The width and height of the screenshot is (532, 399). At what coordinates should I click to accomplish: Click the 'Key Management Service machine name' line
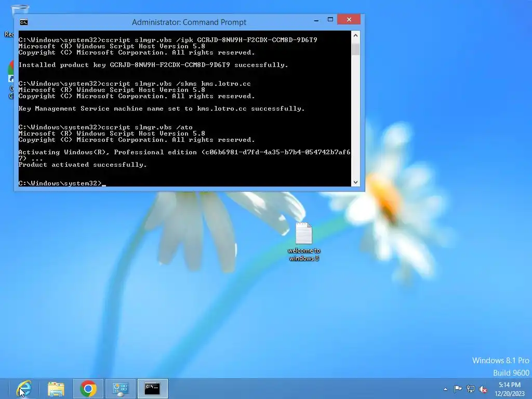[162, 109]
